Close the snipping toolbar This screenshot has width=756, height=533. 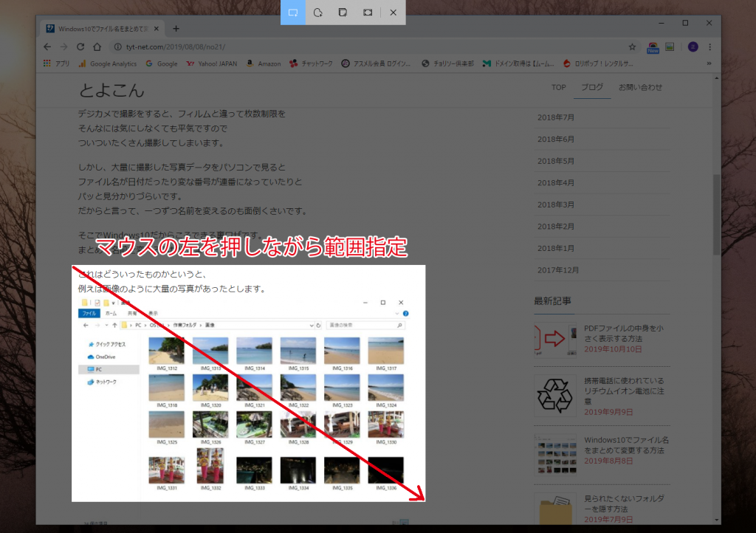coord(394,13)
